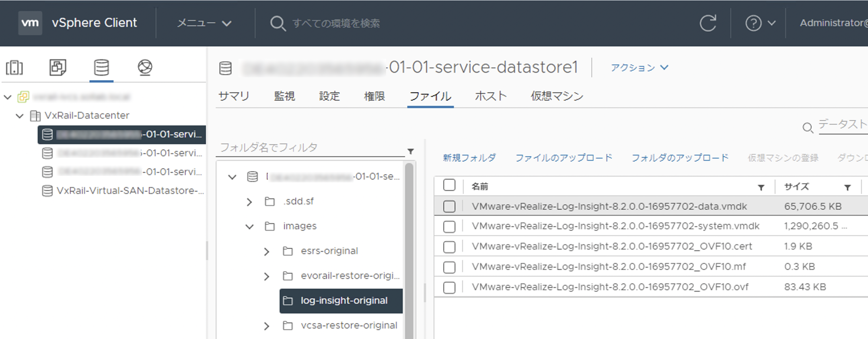Viewport: 868px width, 339px height.
Task: Open the 仮想マシン tab
Action: click(557, 96)
